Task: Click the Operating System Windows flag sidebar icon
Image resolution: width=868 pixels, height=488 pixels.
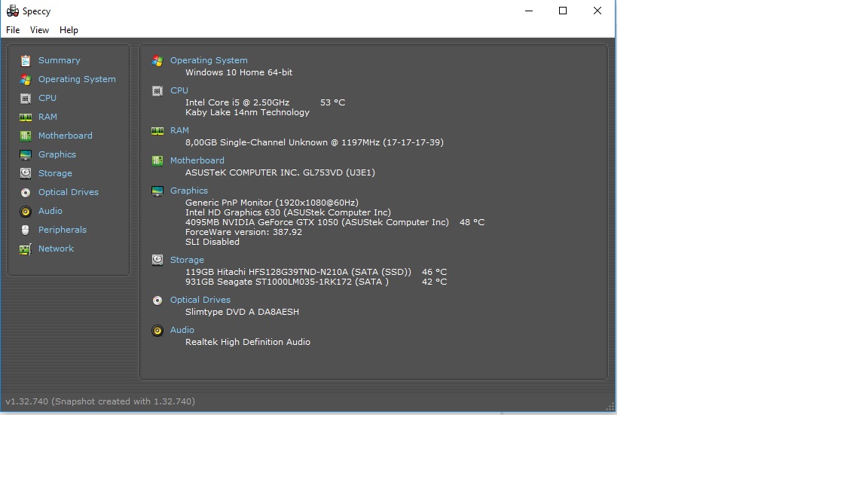Action: point(26,80)
